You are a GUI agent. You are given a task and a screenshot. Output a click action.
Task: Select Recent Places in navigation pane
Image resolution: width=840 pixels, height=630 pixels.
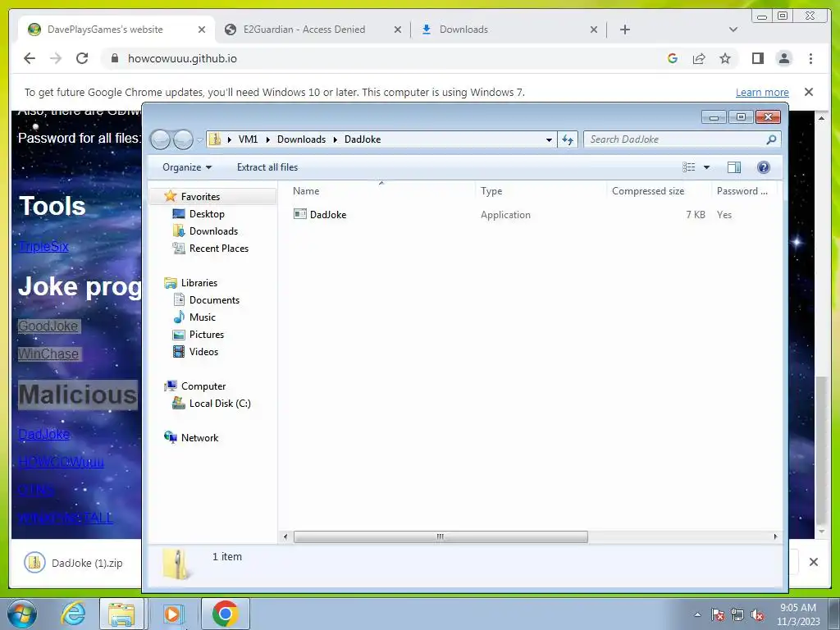pos(218,248)
